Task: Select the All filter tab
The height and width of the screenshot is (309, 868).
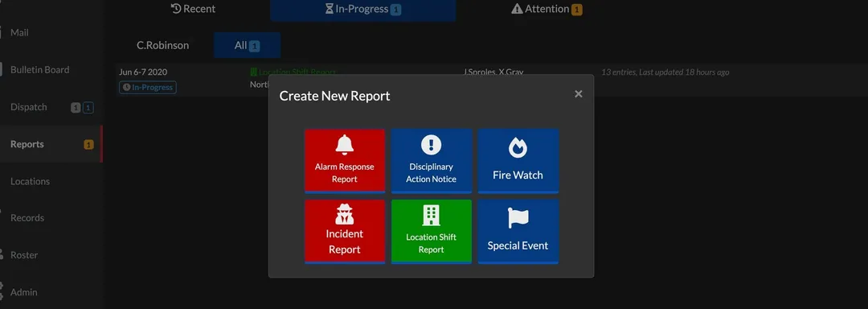Action: pyautogui.click(x=247, y=45)
